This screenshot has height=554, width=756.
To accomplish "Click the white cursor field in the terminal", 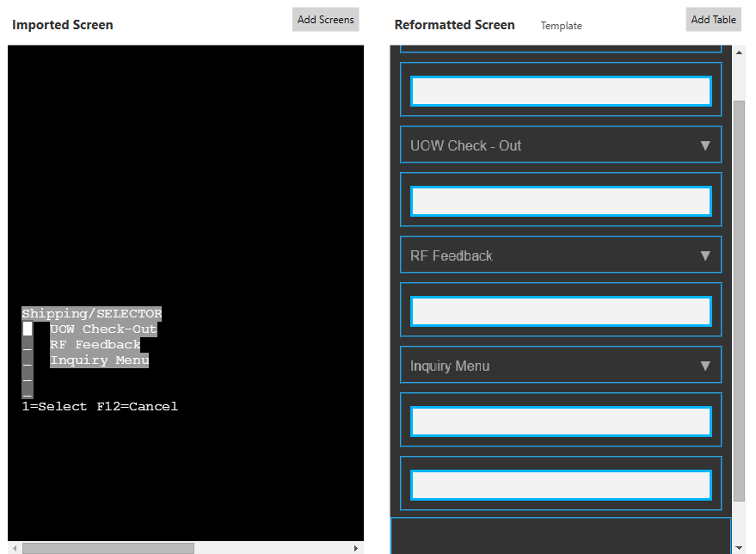I will [x=28, y=329].
